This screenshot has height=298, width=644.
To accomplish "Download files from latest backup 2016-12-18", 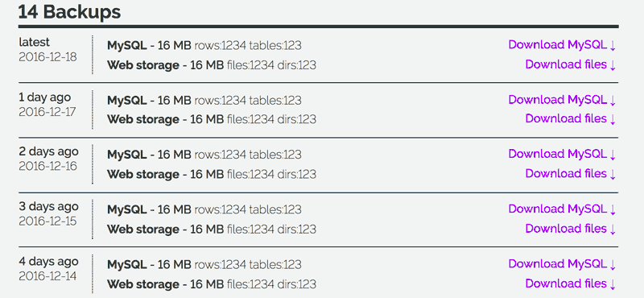I will (571, 64).
